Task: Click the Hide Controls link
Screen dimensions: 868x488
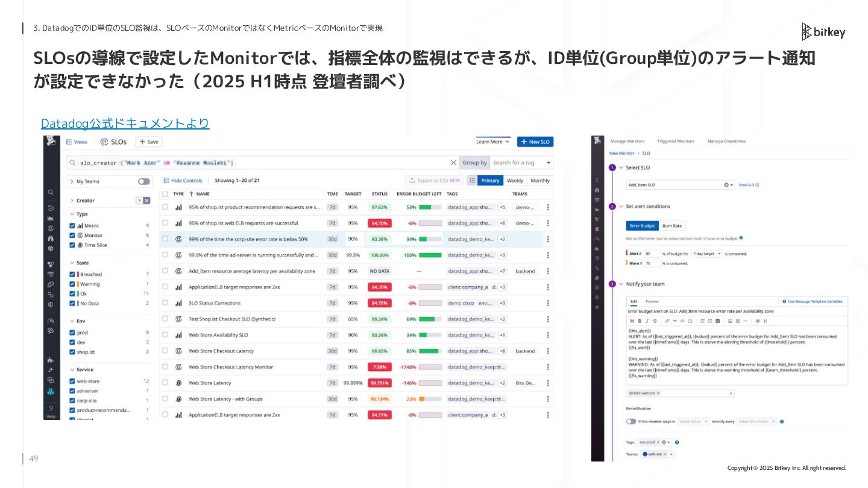Action: click(183, 180)
